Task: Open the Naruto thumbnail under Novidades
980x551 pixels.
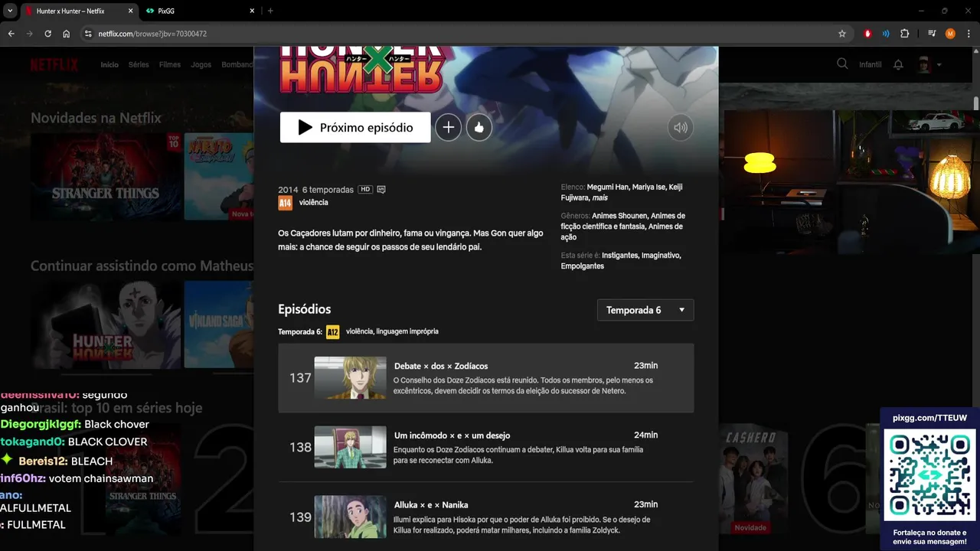Action: (x=219, y=177)
